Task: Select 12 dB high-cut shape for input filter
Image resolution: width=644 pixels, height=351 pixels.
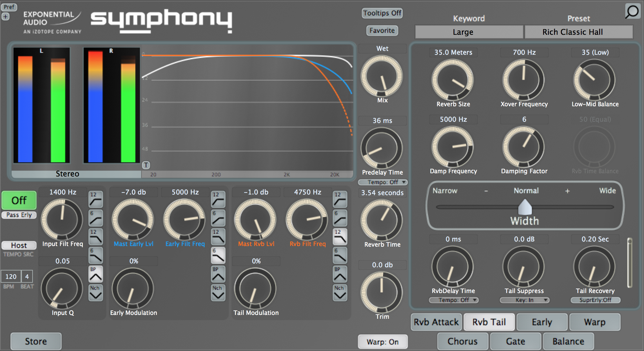Action: 96,237
